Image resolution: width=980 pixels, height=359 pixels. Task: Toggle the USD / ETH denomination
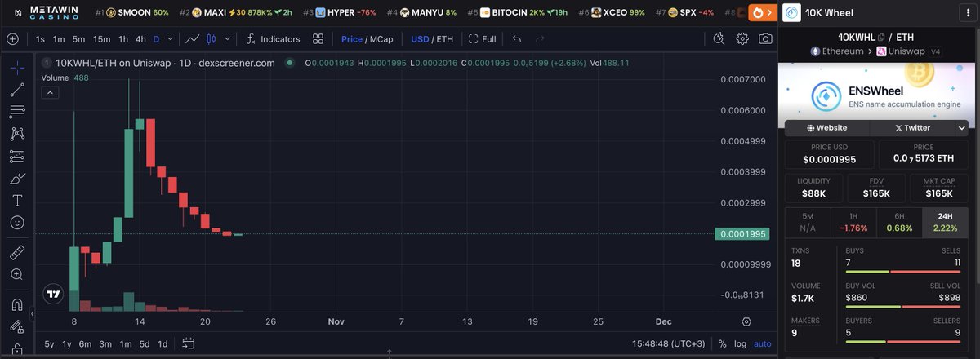(x=431, y=38)
